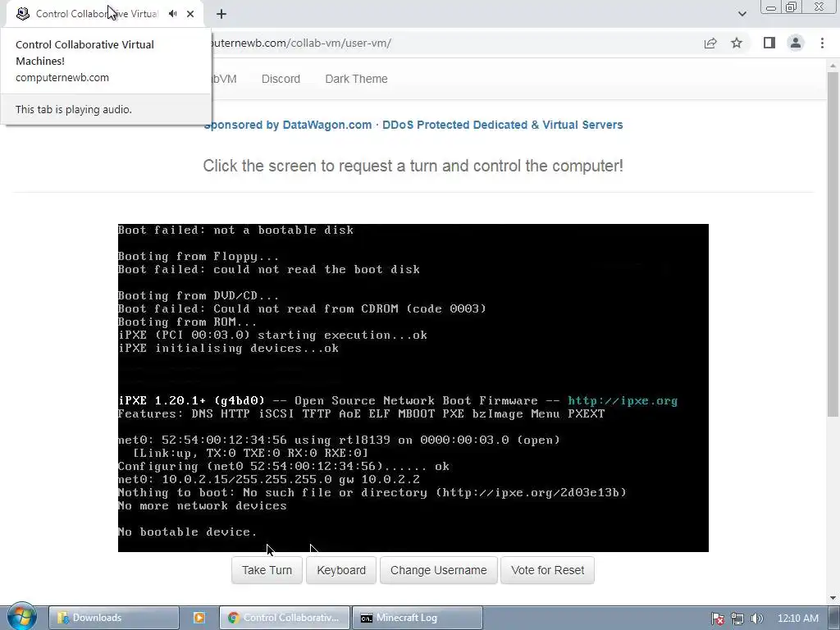Select the Chrome Control Collaborative taskbar item
The image size is (840, 630).
285,618
